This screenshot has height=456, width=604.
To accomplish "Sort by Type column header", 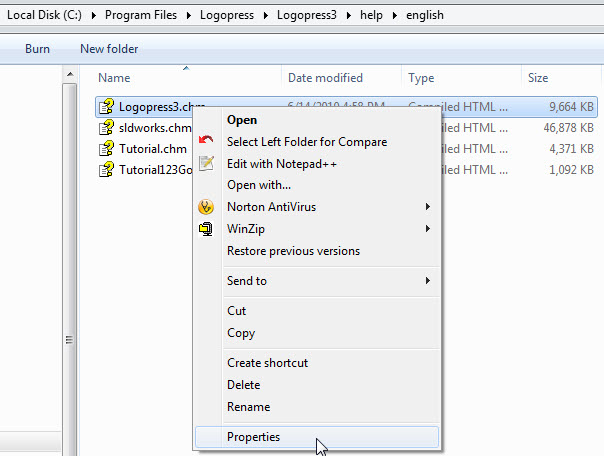I will coord(421,78).
